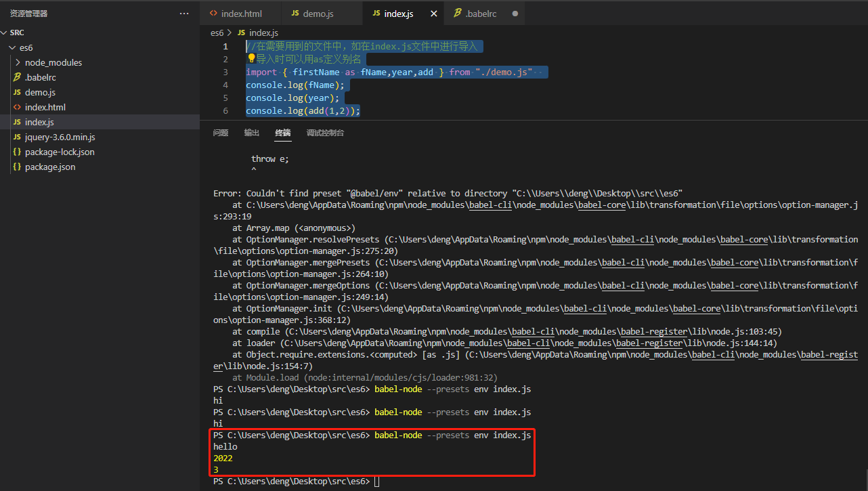Click the explorer more actions ellipsis icon
Image resolution: width=868 pixels, height=491 pixels.
coord(184,14)
